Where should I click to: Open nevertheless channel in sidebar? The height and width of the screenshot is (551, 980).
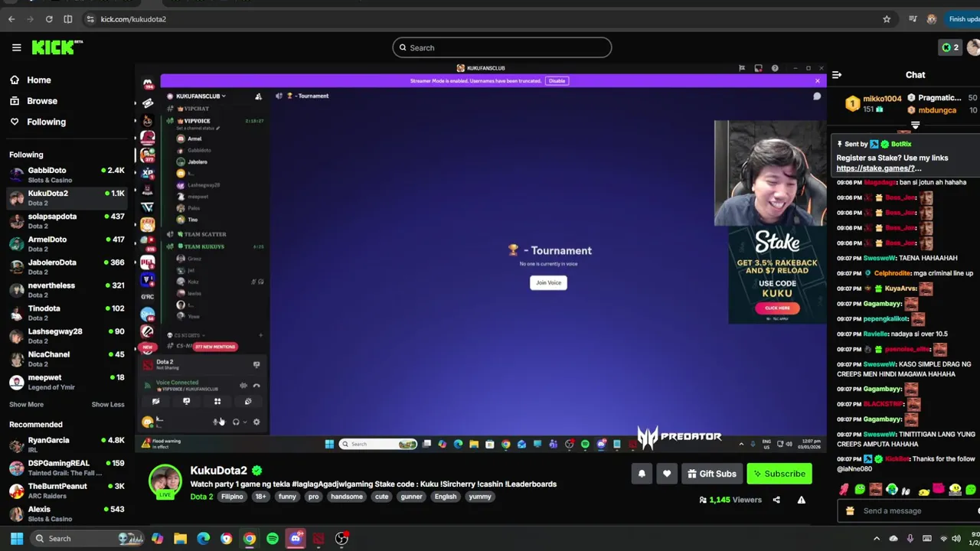pos(67,289)
